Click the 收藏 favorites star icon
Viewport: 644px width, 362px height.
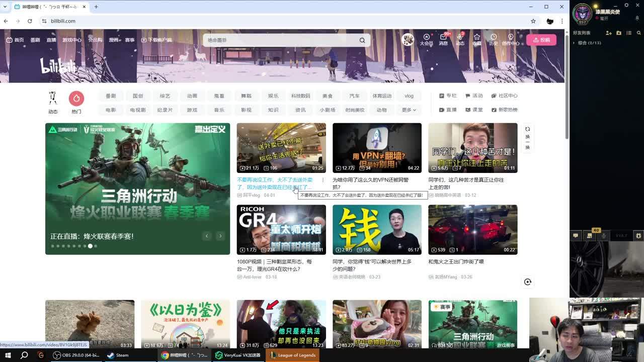(476, 39)
